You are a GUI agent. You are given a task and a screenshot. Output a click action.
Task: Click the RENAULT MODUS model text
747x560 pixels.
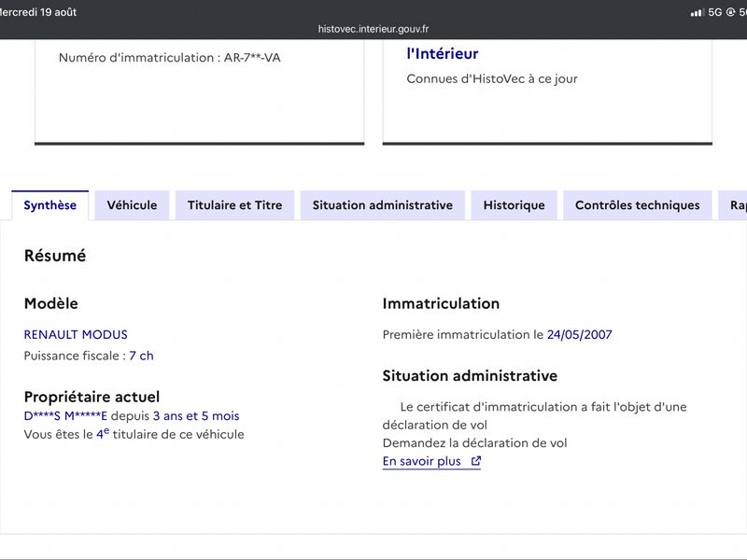[x=76, y=335]
